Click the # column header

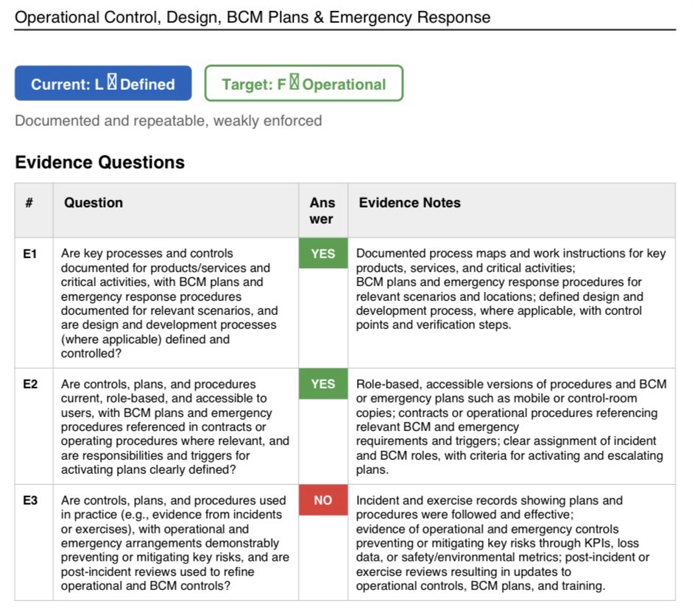tap(29, 203)
